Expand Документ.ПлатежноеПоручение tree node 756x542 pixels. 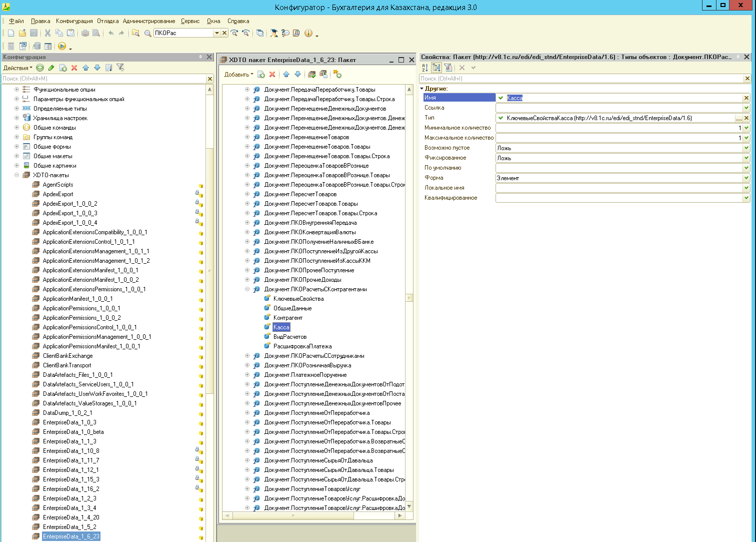coord(247,375)
